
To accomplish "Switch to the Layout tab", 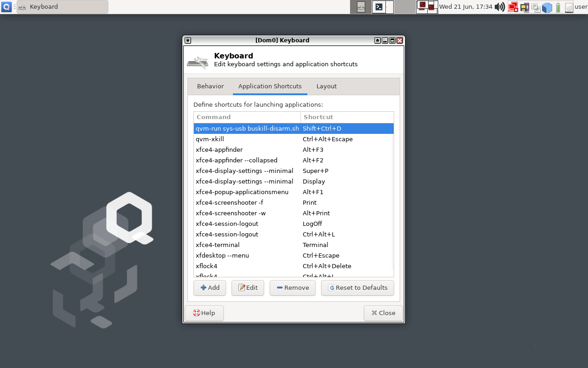I will coord(326,86).
